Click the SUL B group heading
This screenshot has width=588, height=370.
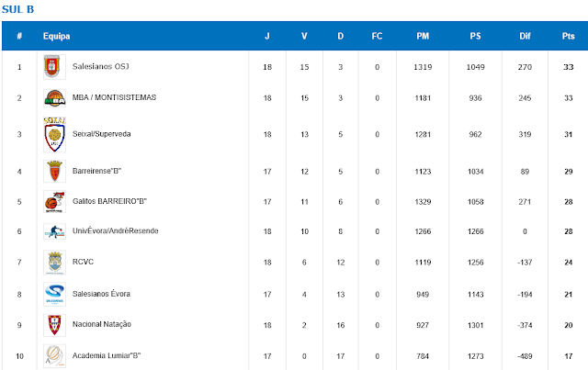tap(17, 9)
